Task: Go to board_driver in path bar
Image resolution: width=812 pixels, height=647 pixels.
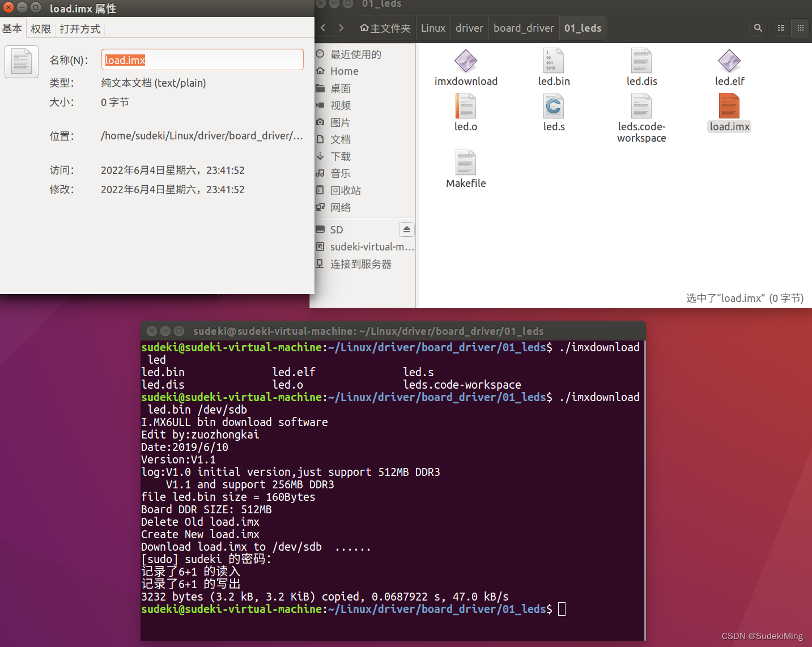Action: pos(524,28)
